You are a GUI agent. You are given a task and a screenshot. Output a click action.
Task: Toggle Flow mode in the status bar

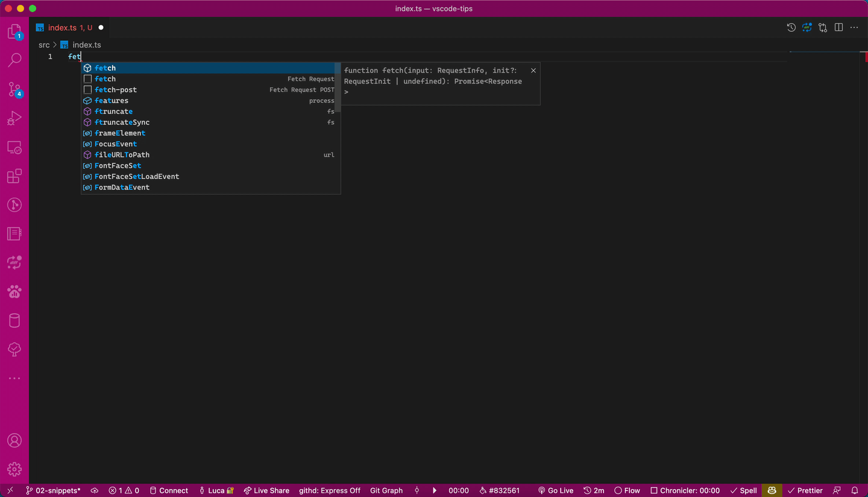coord(627,490)
